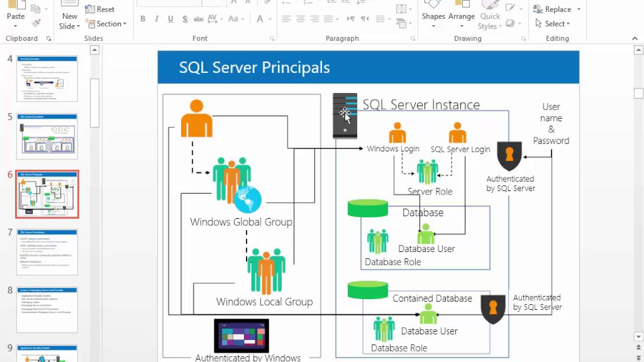
Task: Open the Arrange dropdown
Action: click(x=461, y=26)
